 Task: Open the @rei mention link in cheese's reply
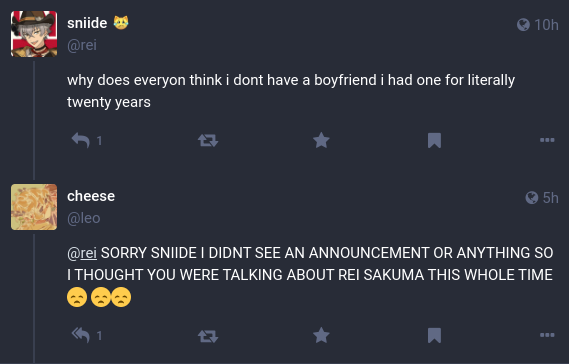[x=82, y=253]
